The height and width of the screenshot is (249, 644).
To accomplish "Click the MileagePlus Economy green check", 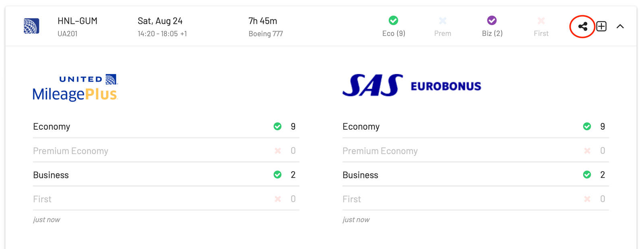I will 277,127.
